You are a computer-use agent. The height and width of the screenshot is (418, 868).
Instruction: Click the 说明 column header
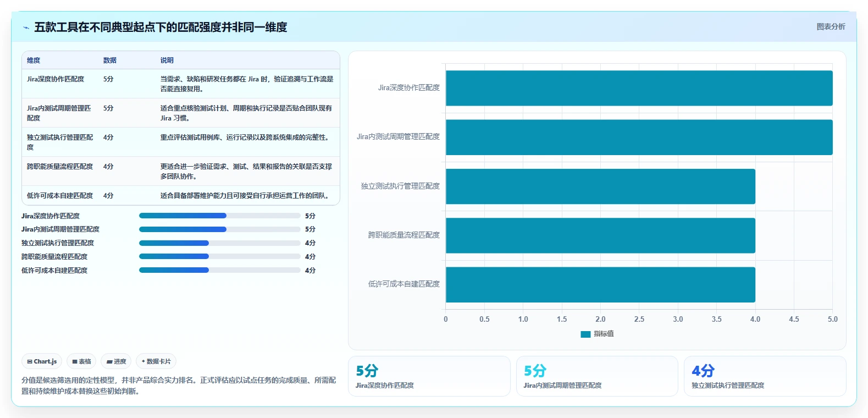click(167, 61)
